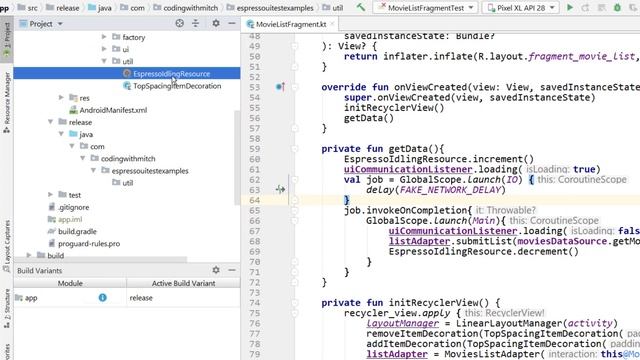This screenshot has height=360, width=640.
Task: Select .gitignore file in tree
Action: coord(73,207)
